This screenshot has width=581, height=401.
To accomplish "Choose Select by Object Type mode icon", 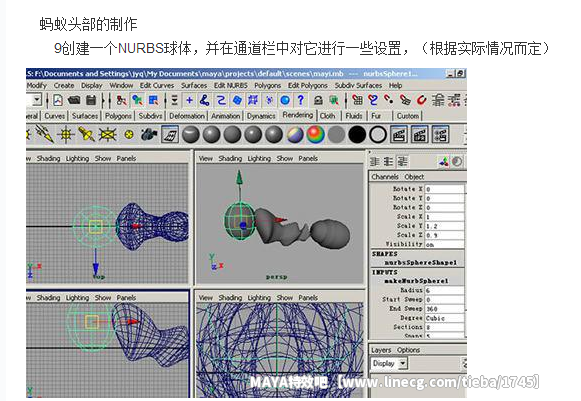I will coord(137,100).
